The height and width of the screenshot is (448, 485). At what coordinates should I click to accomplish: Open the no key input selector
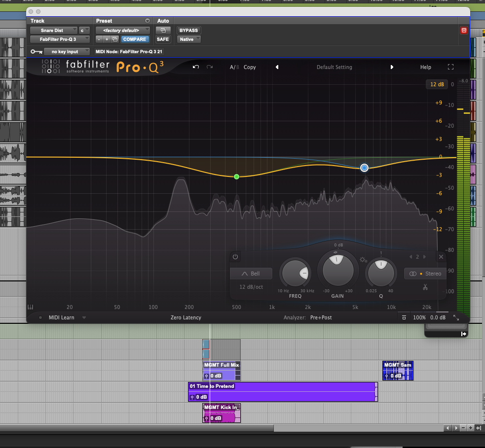coord(67,52)
